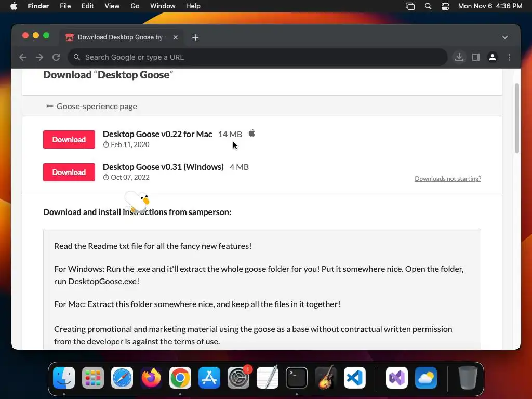Image resolution: width=532 pixels, height=399 pixels.
Task: Open the File menu
Action: point(65,6)
